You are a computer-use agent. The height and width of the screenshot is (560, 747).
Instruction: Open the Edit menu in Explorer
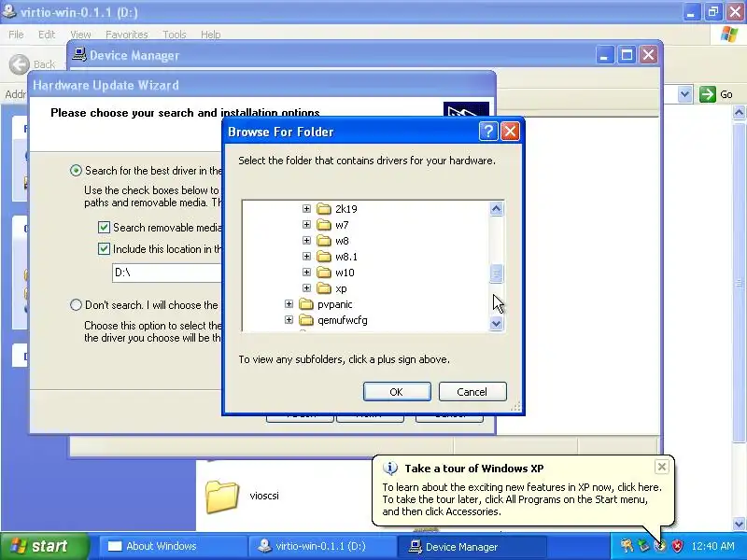tap(47, 35)
